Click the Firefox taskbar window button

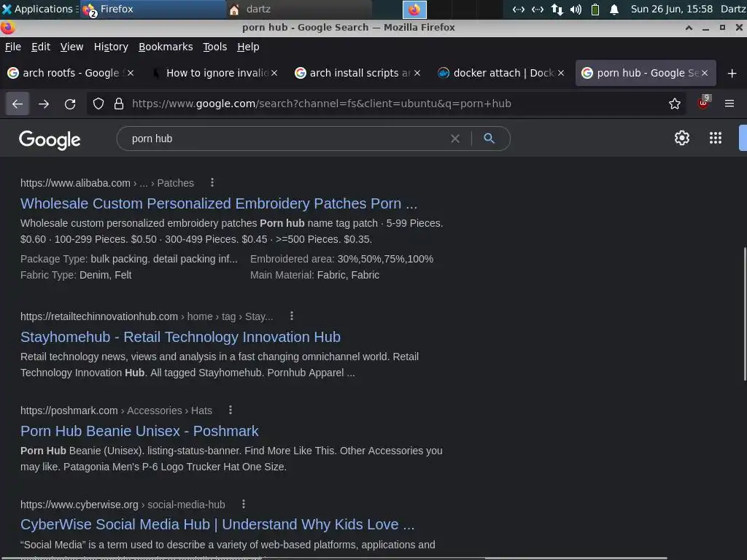point(152,9)
